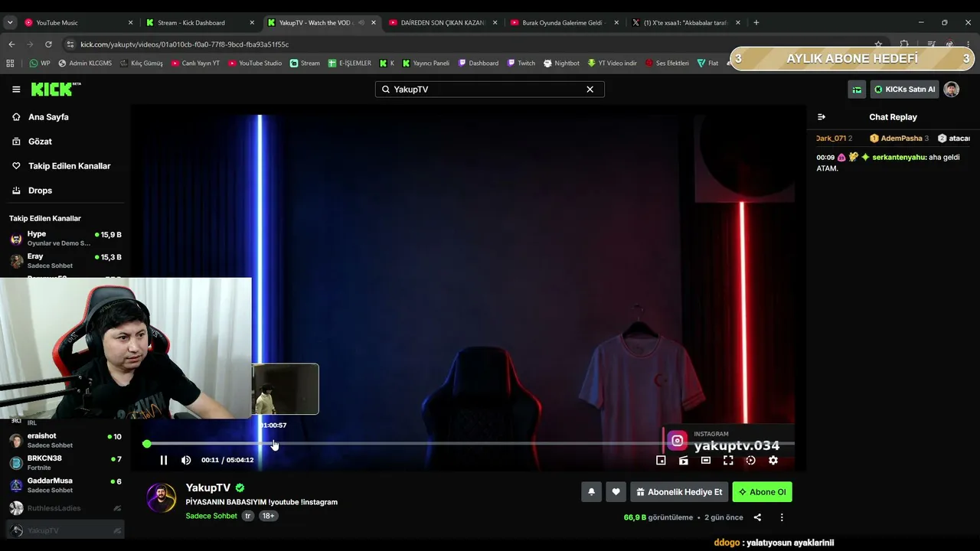Open the BRKCN38 channel in sidebar
This screenshot has height=551, width=980.
[65, 462]
